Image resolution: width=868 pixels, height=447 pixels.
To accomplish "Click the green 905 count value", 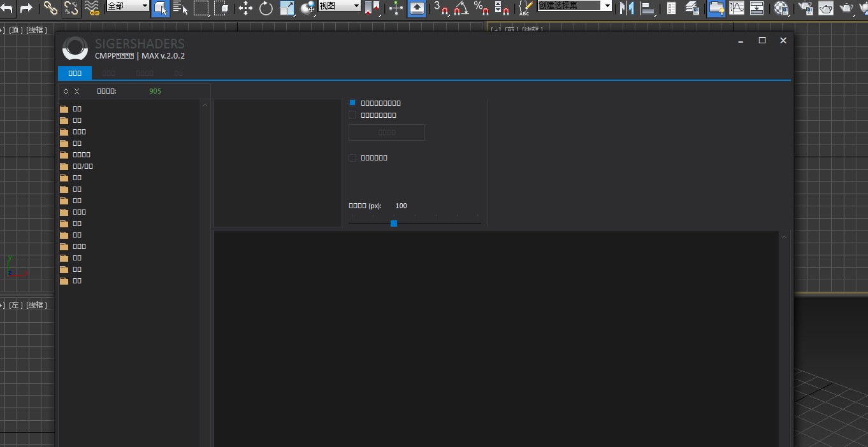I will click(x=156, y=91).
